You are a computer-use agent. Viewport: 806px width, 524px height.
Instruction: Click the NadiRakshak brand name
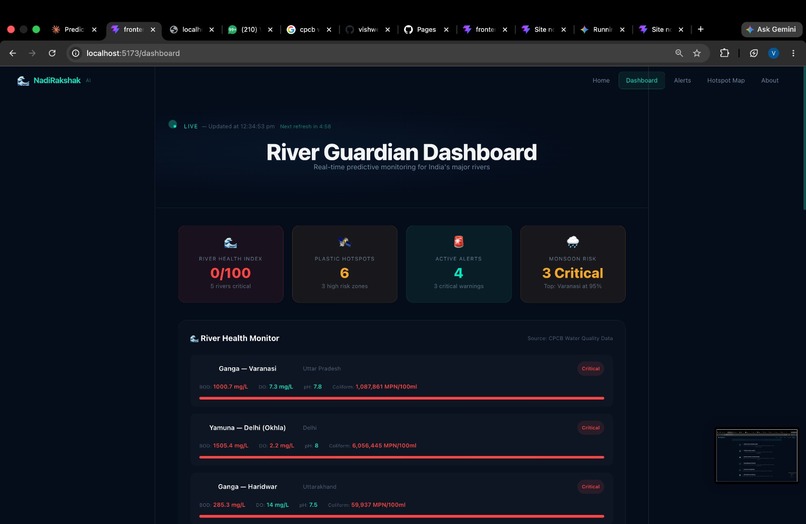(57, 81)
